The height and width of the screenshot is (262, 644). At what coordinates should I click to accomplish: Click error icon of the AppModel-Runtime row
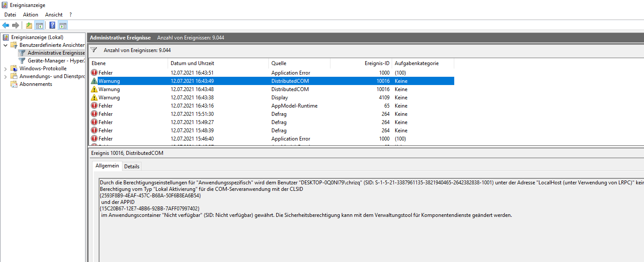[94, 106]
